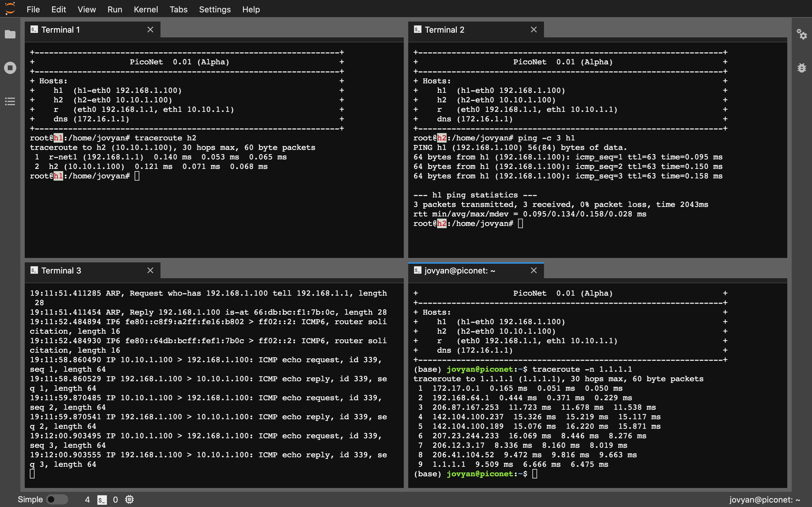Click inside Terminal 1's command prompt
This screenshot has width=812, height=507.
coord(137,175)
